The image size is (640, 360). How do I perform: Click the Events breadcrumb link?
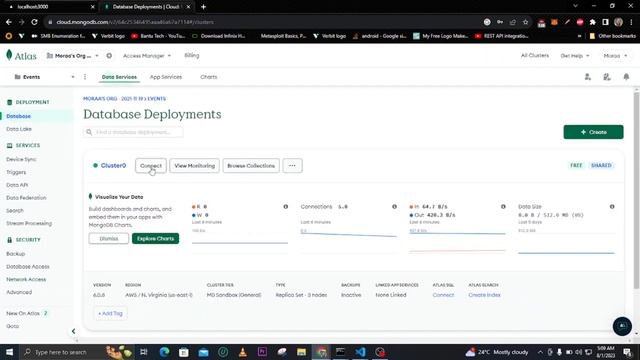(x=157, y=99)
